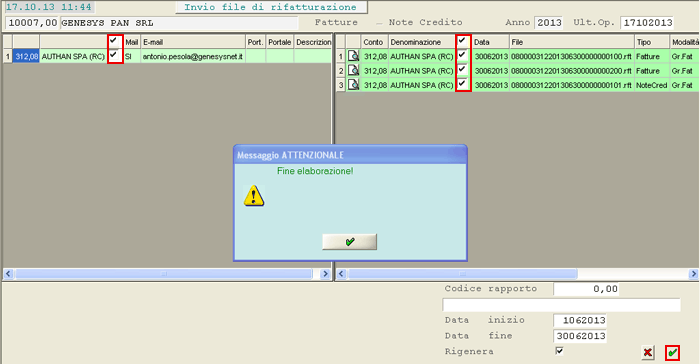Click row number 3 in right table
This screenshot has width=700, height=364.
(341, 85)
